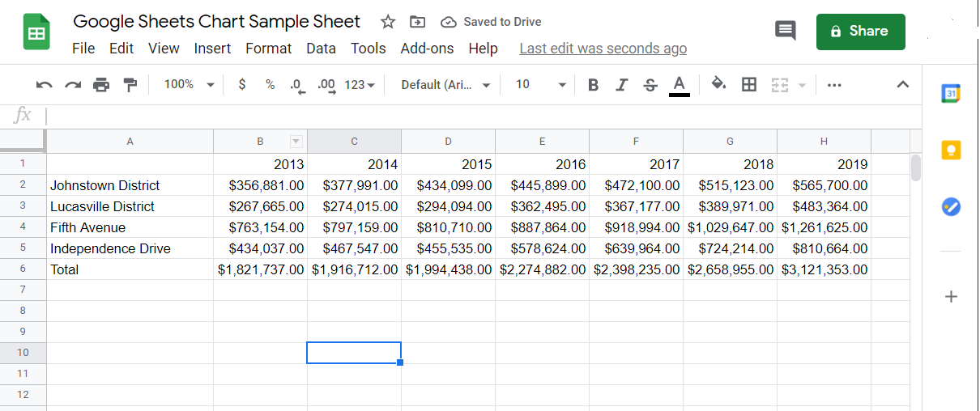Select cell showing $455,535.00
The height and width of the screenshot is (411, 980).
click(448, 248)
